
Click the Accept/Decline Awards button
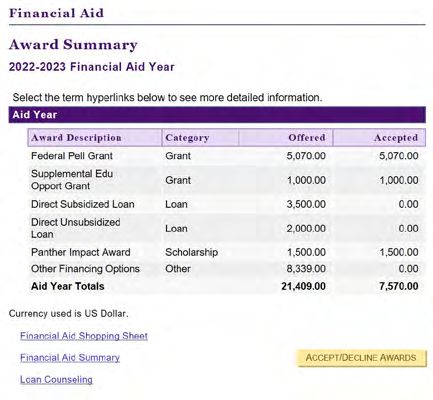point(361,358)
